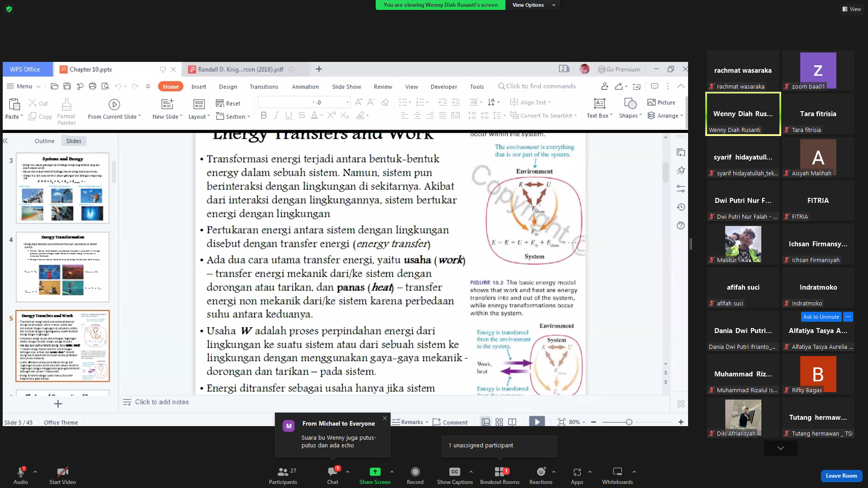Click the Format Painter tool
Screen dimensions: 868x488
[x=66, y=112]
